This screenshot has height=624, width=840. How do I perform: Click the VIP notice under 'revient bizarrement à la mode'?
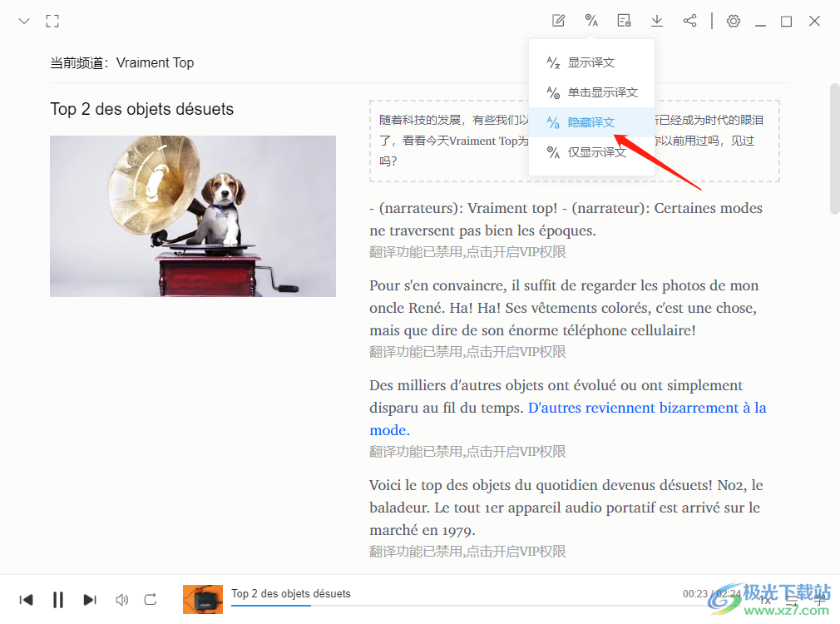point(467,452)
